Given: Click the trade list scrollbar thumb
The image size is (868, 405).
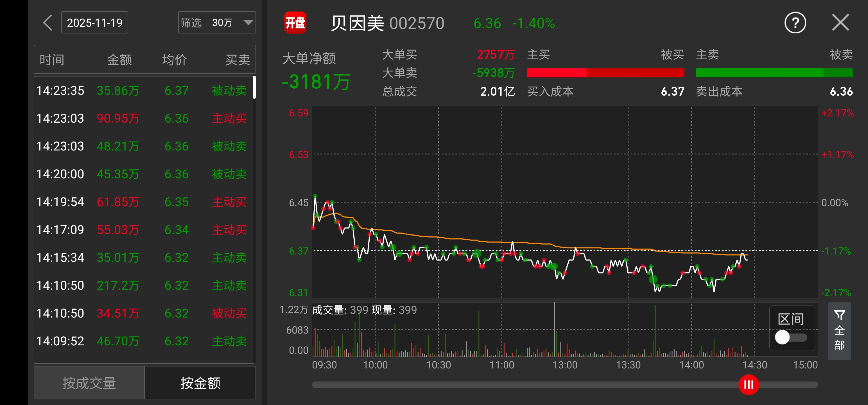Looking at the screenshot, I should coord(254,87).
